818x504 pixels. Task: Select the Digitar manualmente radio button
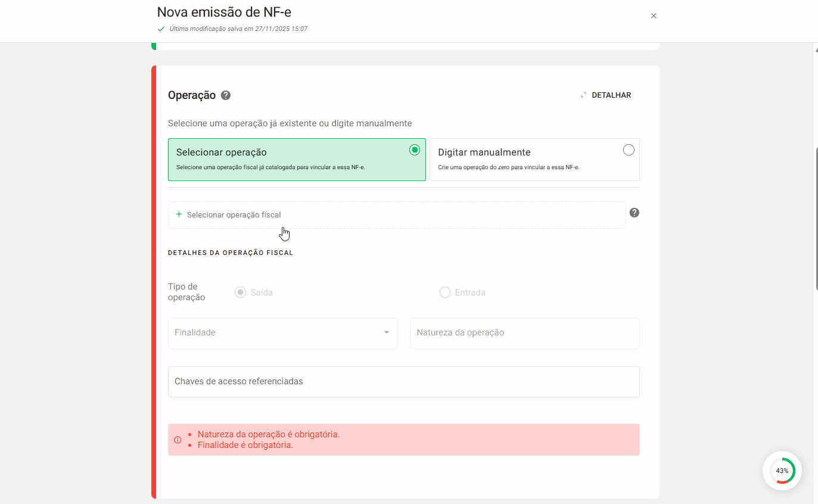pyautogui.click(x=629, y=150)
